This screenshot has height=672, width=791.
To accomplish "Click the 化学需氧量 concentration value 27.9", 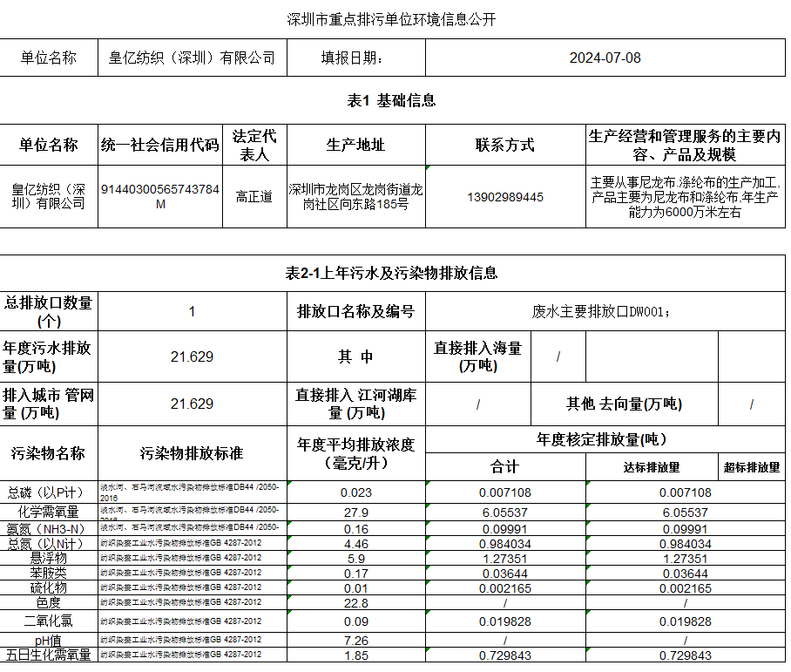I will point(356,512).
